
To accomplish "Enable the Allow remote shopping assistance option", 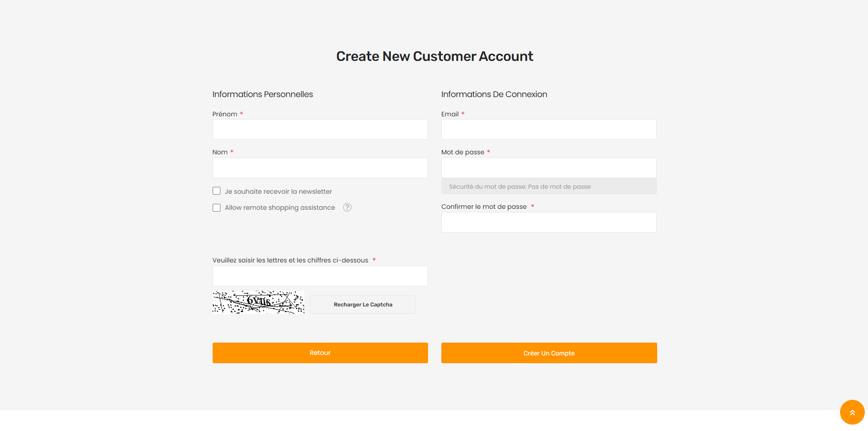I will point(216,207).
